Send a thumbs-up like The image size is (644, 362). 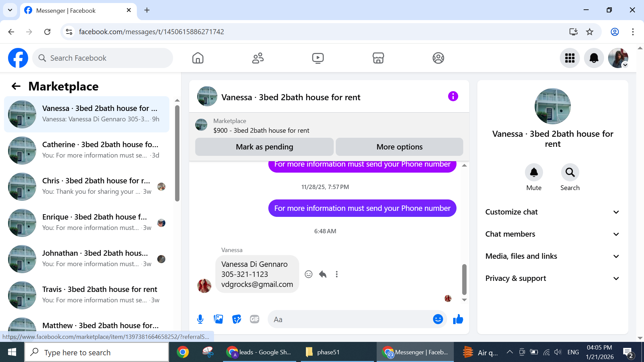pyautogui.click(x=458, y=319)
